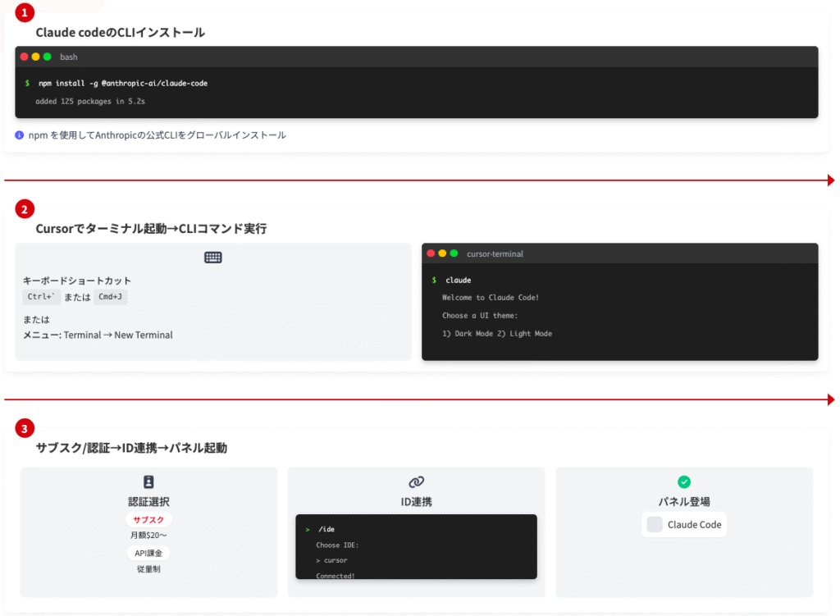Click '1) Dark Mode 2) Light Mode' line
The width and height of the screenshot is (840, 616).
pos(497,333)
